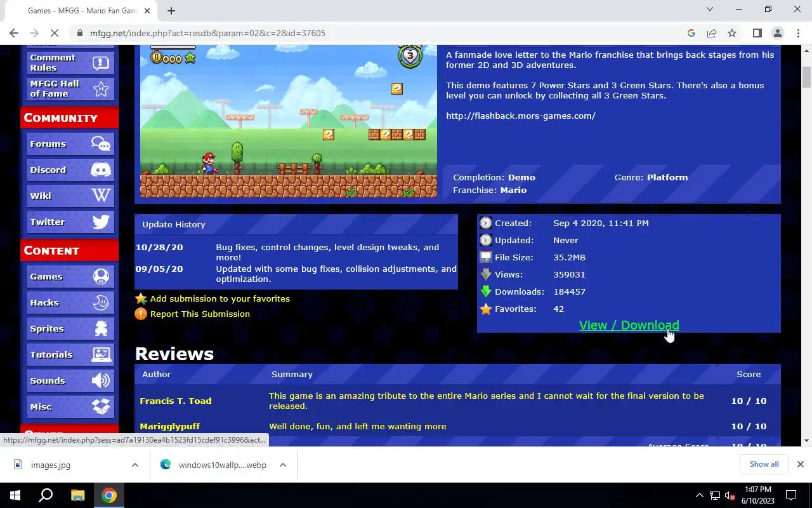Expand windows10wallp webp download options chevron
This screenshot has width=812, height=508.
282,465
